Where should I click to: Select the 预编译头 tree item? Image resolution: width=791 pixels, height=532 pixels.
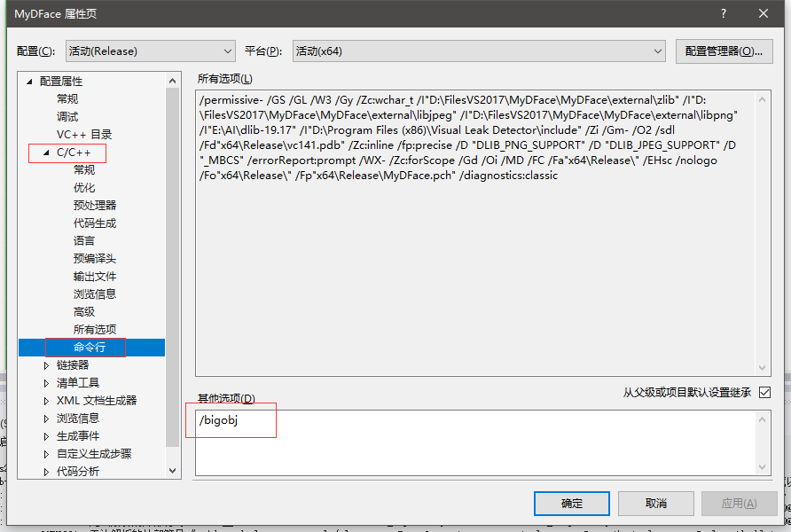point(95,259)
